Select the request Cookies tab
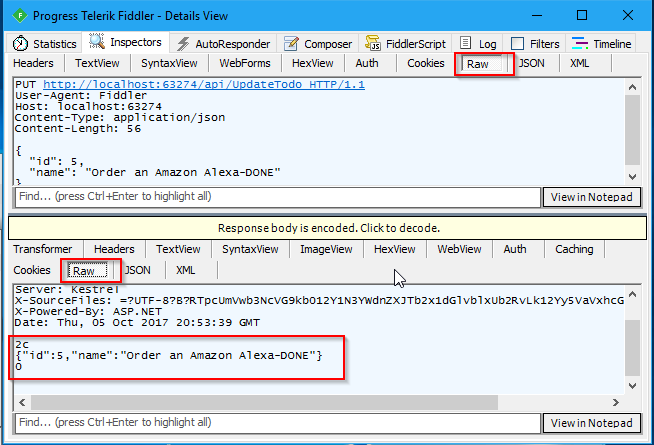Image resolution: width=654 pixels, height=445 pixels. [425, 63]
